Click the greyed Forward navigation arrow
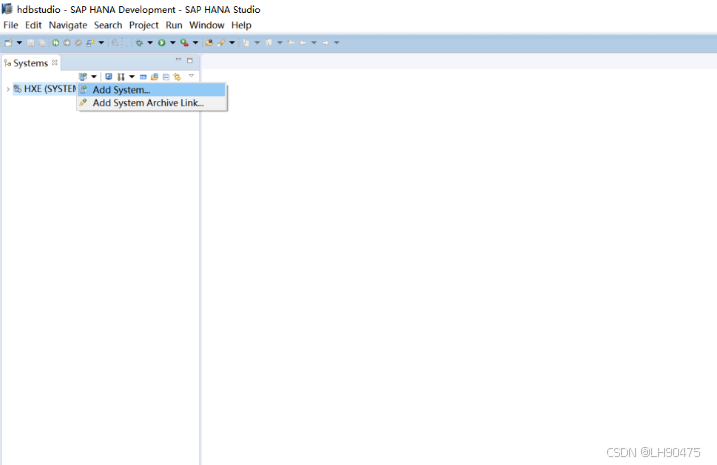The height and width of the screenshot is (465, 717). (325, 43)
